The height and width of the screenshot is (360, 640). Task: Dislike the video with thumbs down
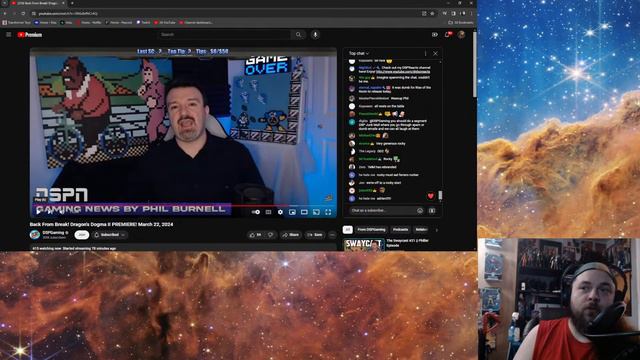coord(271,235)
